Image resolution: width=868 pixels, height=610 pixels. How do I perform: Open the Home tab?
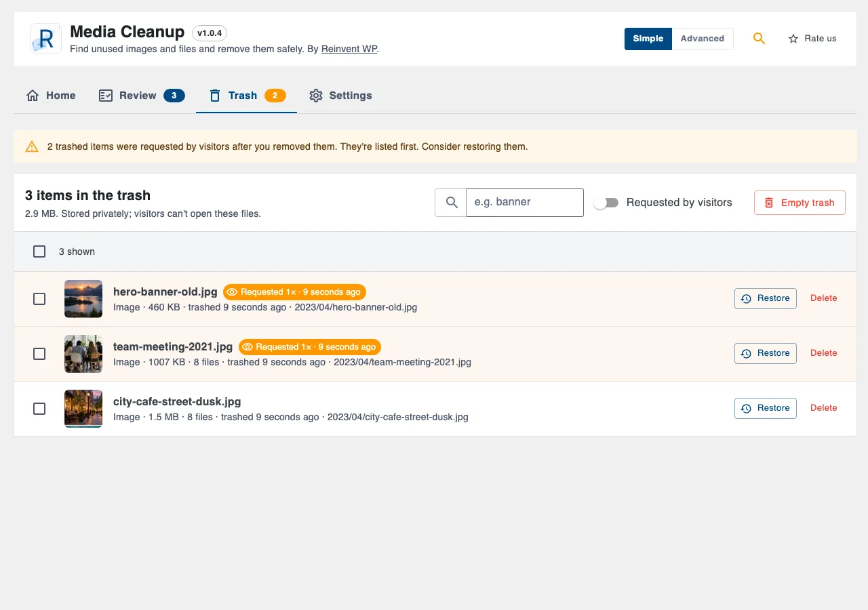click(51, 96)
